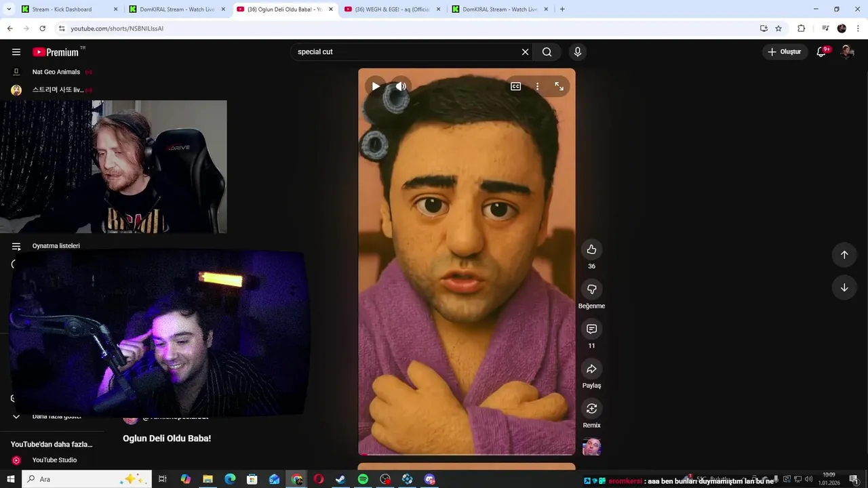Dislike the Short (Beğenme)
868x488 pixels.
(x=591, y=289)
